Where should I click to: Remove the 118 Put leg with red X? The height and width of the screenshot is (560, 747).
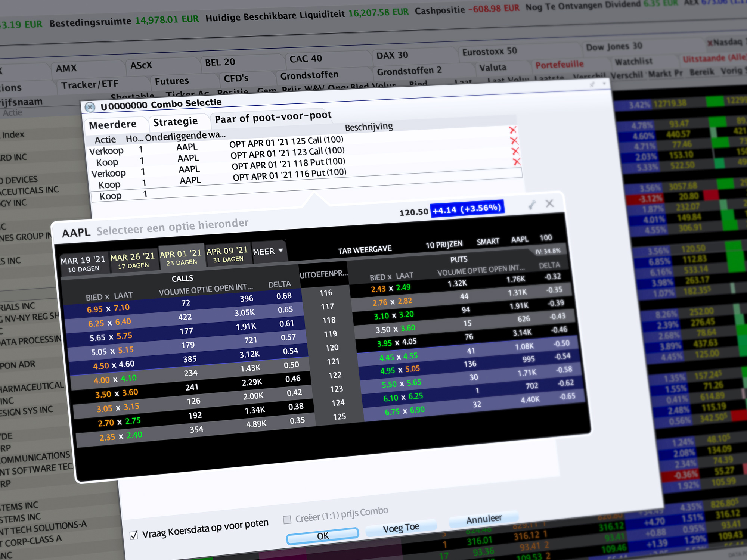tap(515, 151)
